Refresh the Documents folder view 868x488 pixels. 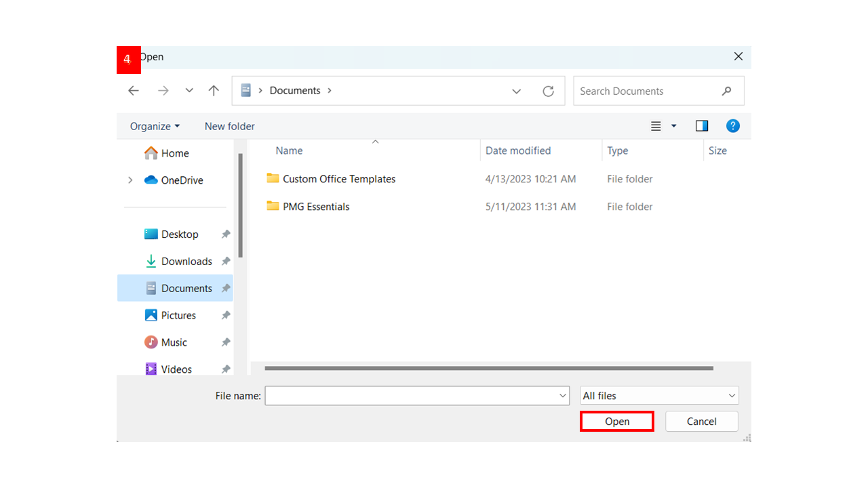click(548, 91)
